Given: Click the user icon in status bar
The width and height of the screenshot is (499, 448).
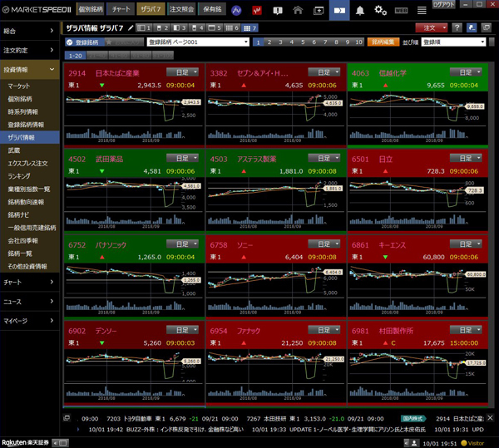Looking at the screenshot, I should [x=414, y=443].
